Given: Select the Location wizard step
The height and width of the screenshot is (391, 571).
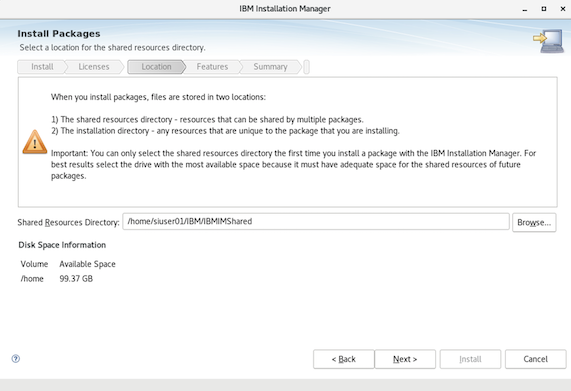Looking at the screenshot, I should 156,67.
